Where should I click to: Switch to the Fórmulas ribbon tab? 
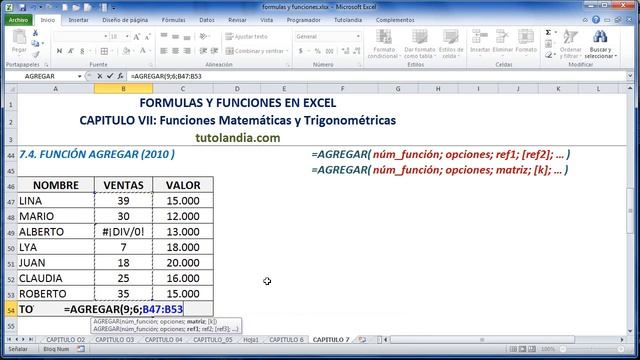[x=173, y=20]
